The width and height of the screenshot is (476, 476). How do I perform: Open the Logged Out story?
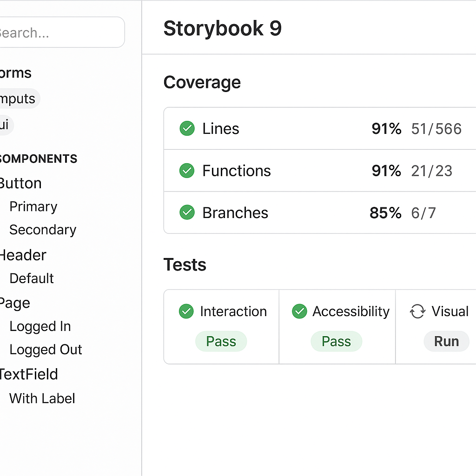[46, 350]
